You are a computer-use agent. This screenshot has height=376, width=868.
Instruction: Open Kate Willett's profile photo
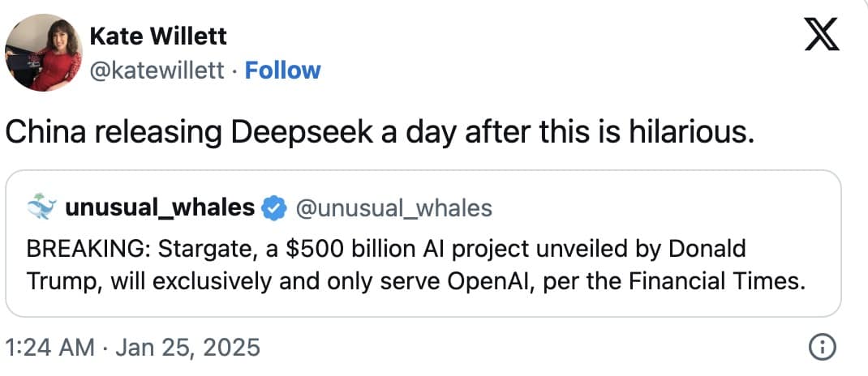[44, 53]
